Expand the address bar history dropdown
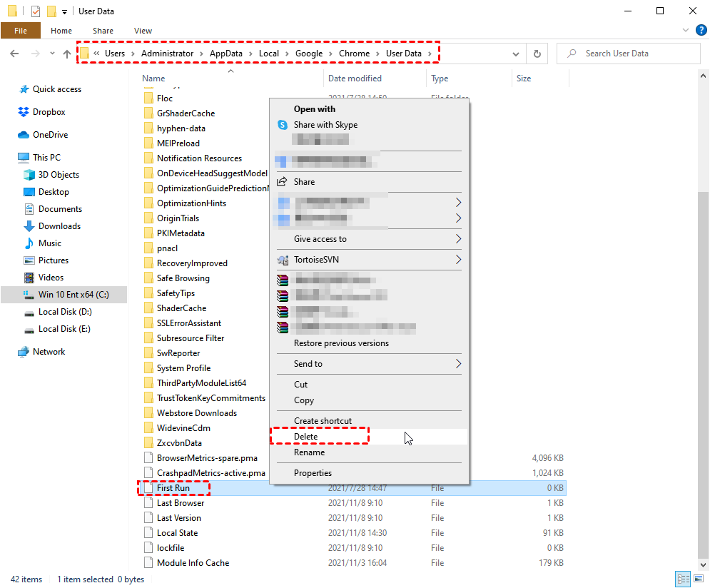This screenshot has width=710, height=588. 515,54
